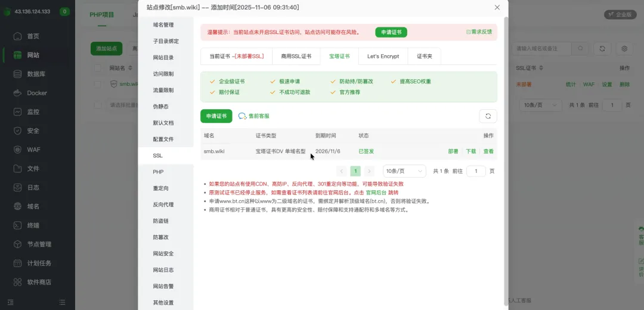The height and width of the screenshot is (310, 644).
Task: Click 申请证书 in the red warning banner
Action: tap(391, 32)
